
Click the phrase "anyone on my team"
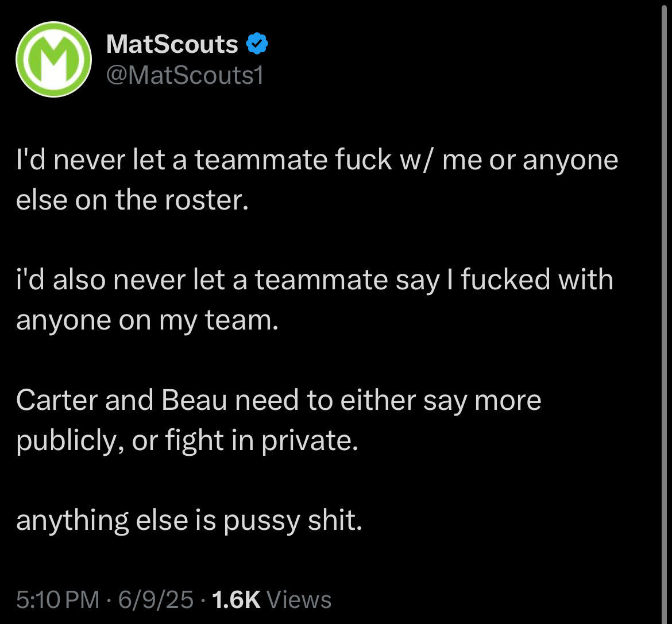[148, 320]
